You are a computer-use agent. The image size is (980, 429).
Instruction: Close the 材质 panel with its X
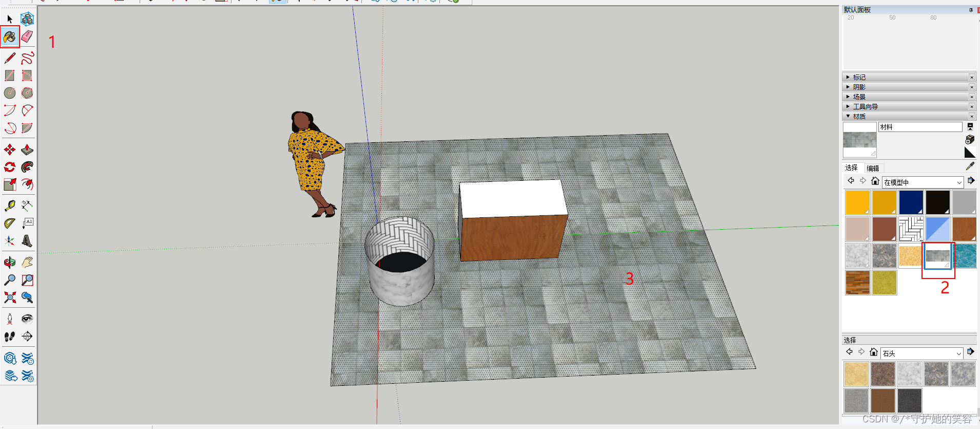coord(972,116)
